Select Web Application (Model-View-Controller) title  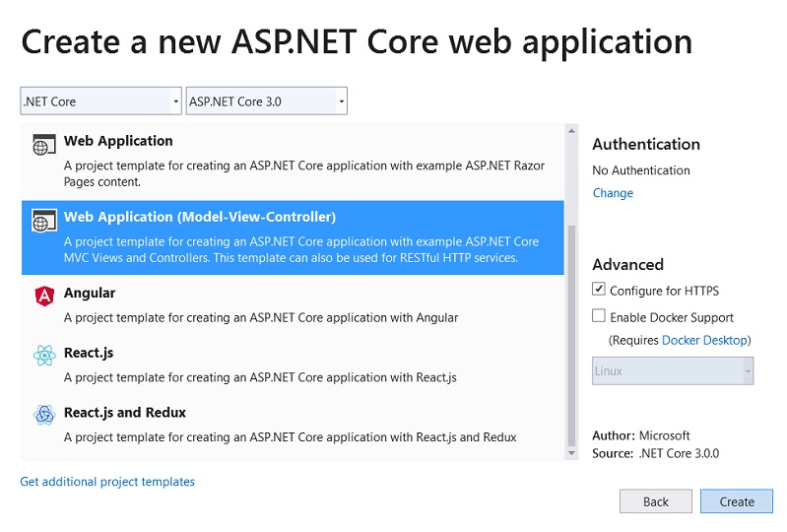tap(200, 217)
